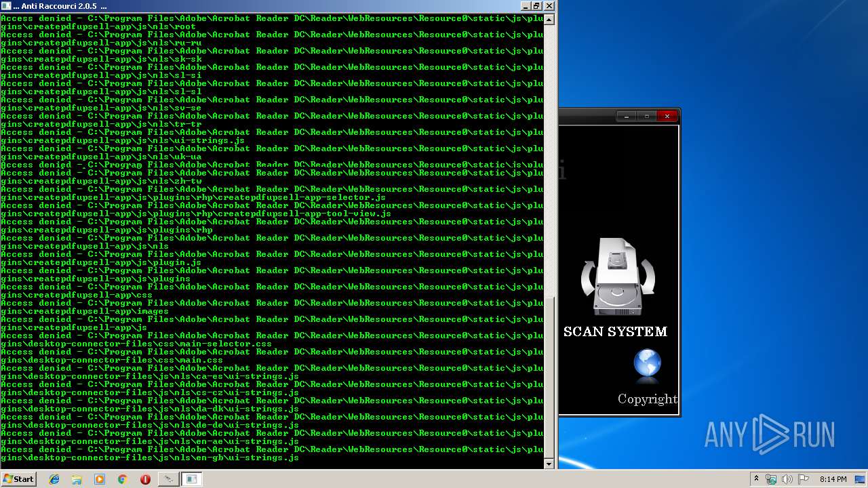Click the console scrollbar up arrow
Screen dimensions: 868x488
click(549, 20)
